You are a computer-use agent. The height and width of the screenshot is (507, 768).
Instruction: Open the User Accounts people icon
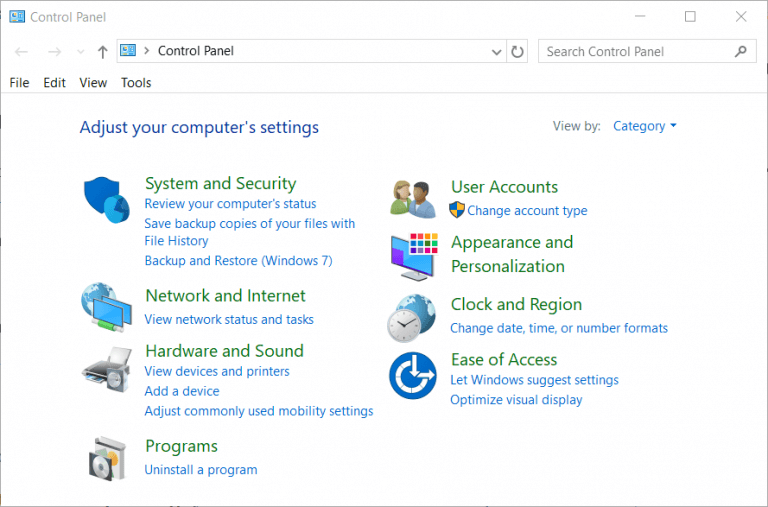413,199
